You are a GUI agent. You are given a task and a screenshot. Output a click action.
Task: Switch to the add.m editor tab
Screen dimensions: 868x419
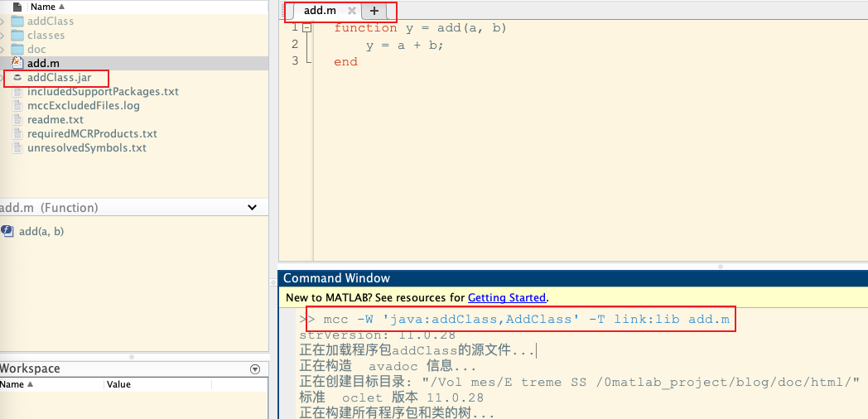click(x=320, y=11)
